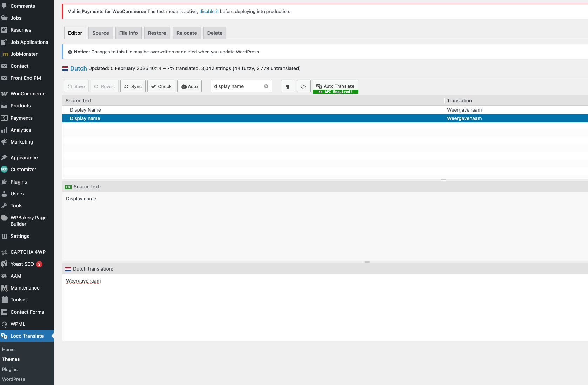Click the Toolset icon in sidebar
This screenshot has width=588, height=385.
point(4,300)
